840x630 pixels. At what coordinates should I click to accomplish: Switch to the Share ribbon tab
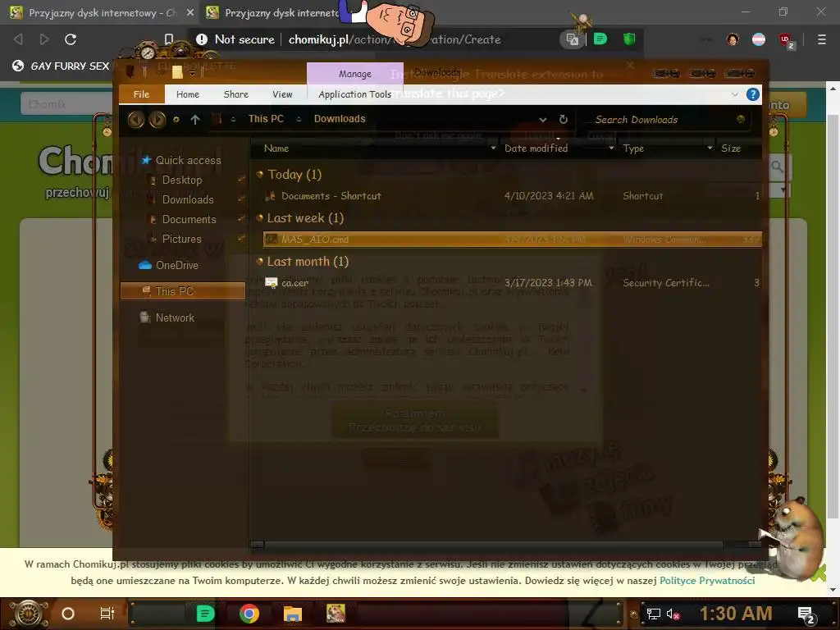(x=235, y=94)
